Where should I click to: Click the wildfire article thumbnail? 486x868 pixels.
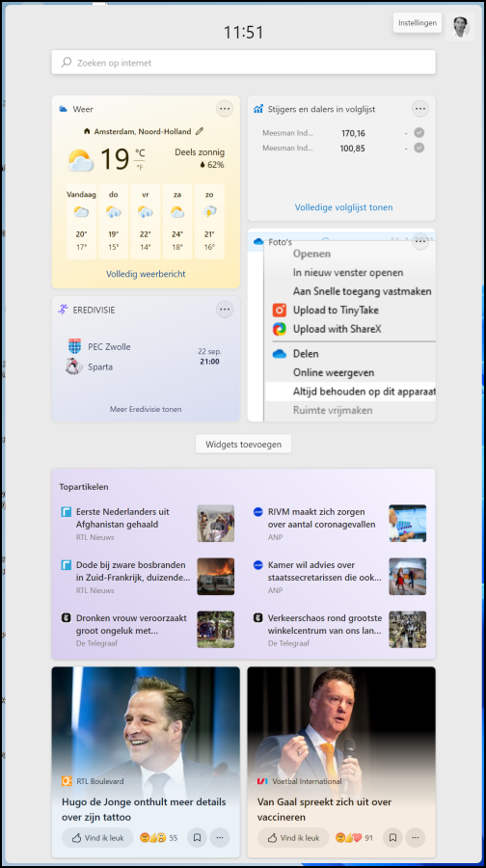pyautogui.click(x=216, y=577)
